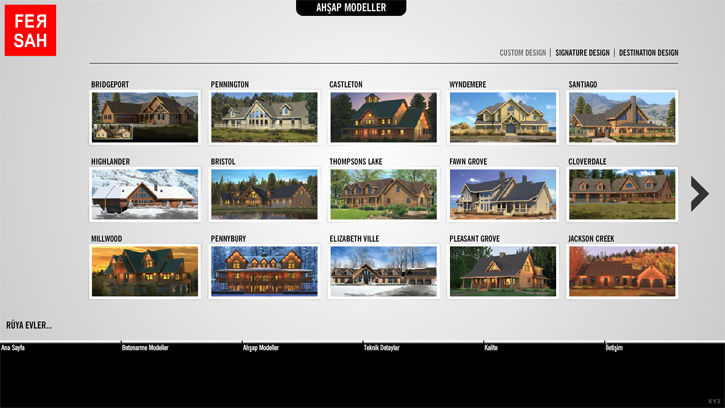The height and width of the screenshot is (408, 725).
Task: Open Betonarme Modeller menu item
Action: point(145,348)
